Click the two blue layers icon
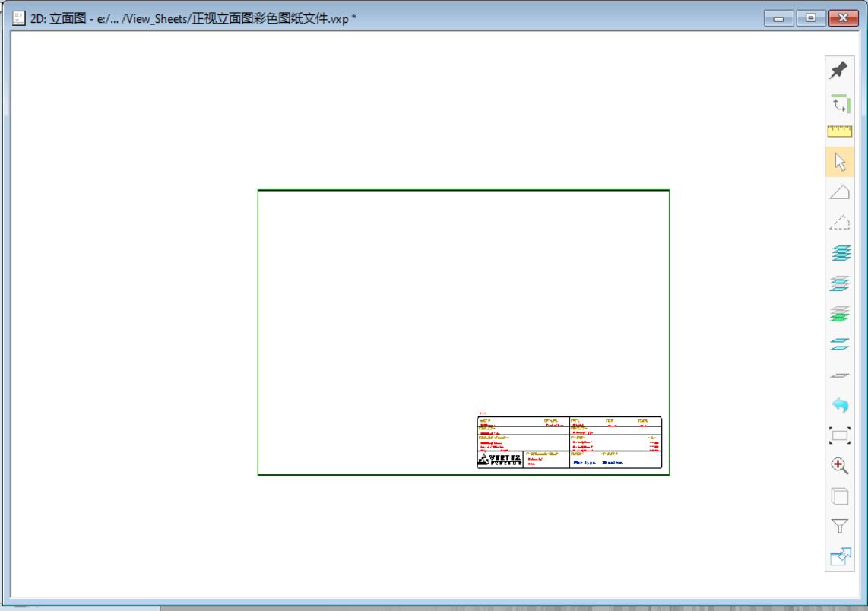 839,344
